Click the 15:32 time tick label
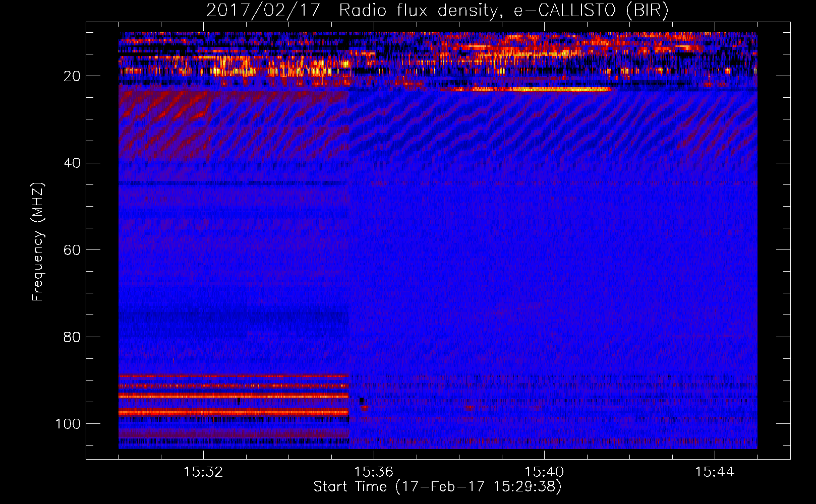Viewport: 816px width, 504px height. tap(203, 472)
